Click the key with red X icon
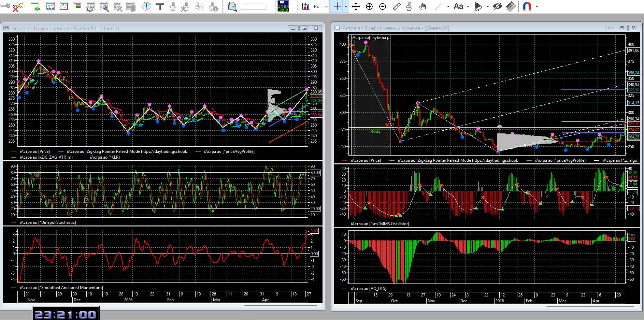The height and width of the screenshot is (320, 644). point(17,6)
